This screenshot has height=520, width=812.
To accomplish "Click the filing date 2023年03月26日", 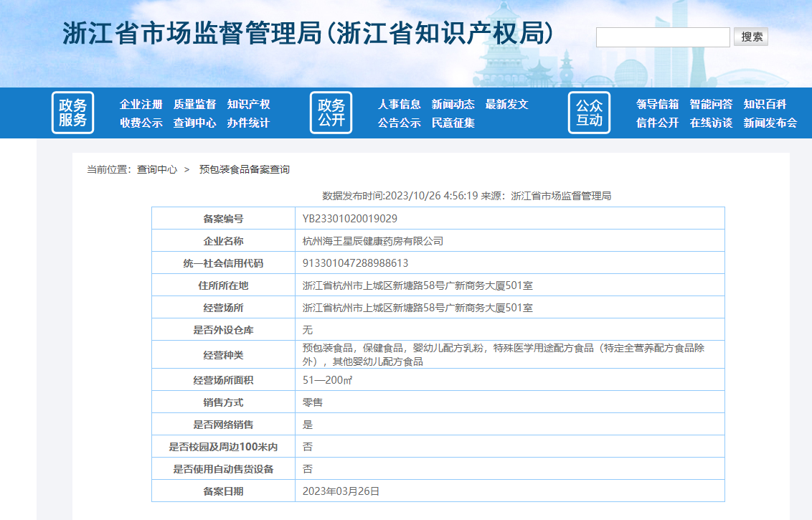I will [341, 491].
